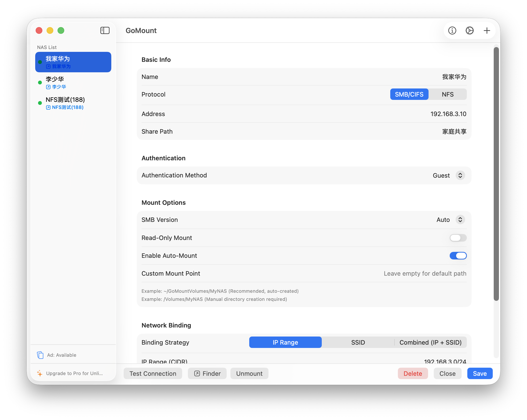This screenshot has height=420, width=527.
Task: Add a new NAS with plus icon
Action: [487, 30]
